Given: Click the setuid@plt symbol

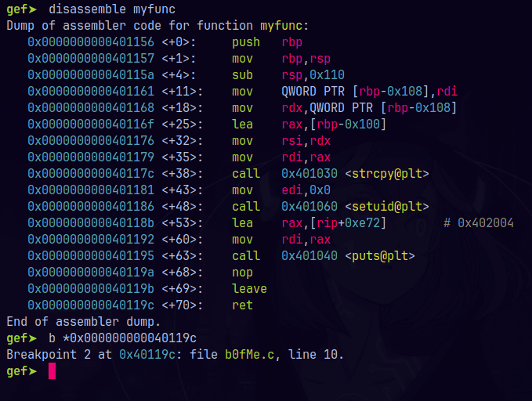Looking at the screenshot, I should [387, 207].
